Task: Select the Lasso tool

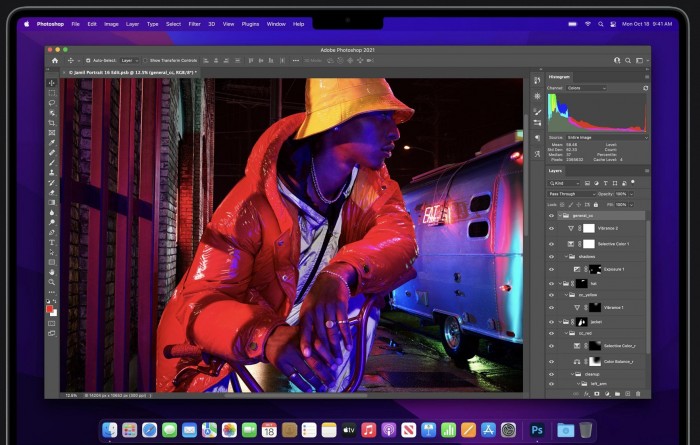Action: click(x=52, y=104)
